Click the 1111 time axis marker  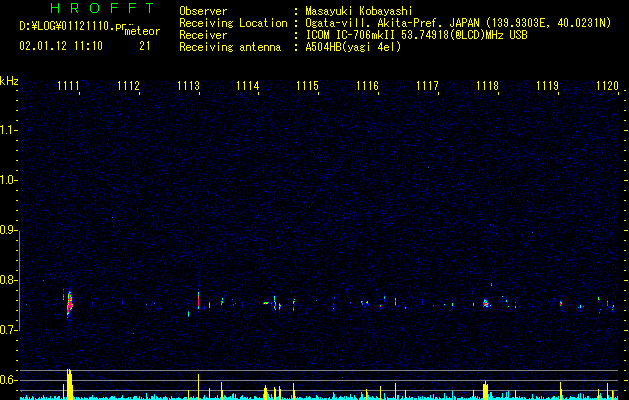(x=68, y=86)
